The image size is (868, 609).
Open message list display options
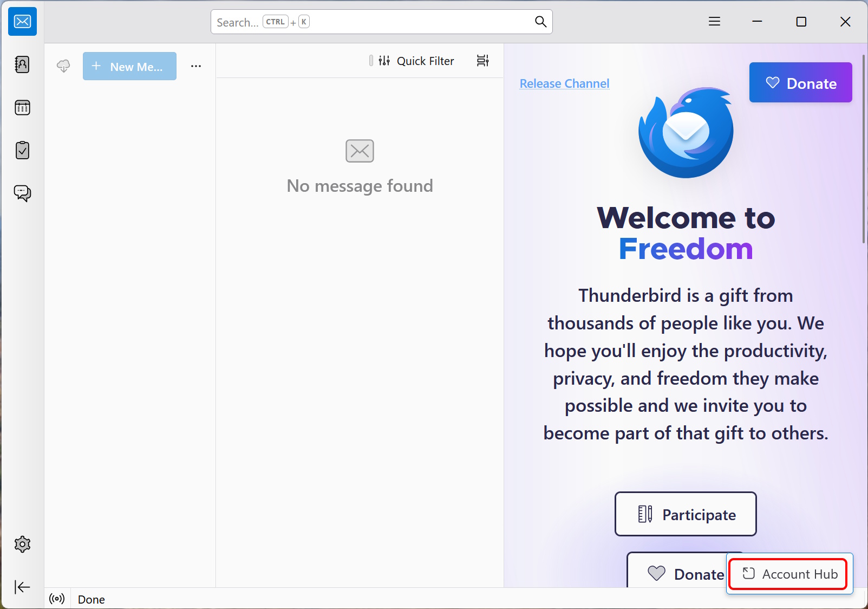click(x=482, y=61)
